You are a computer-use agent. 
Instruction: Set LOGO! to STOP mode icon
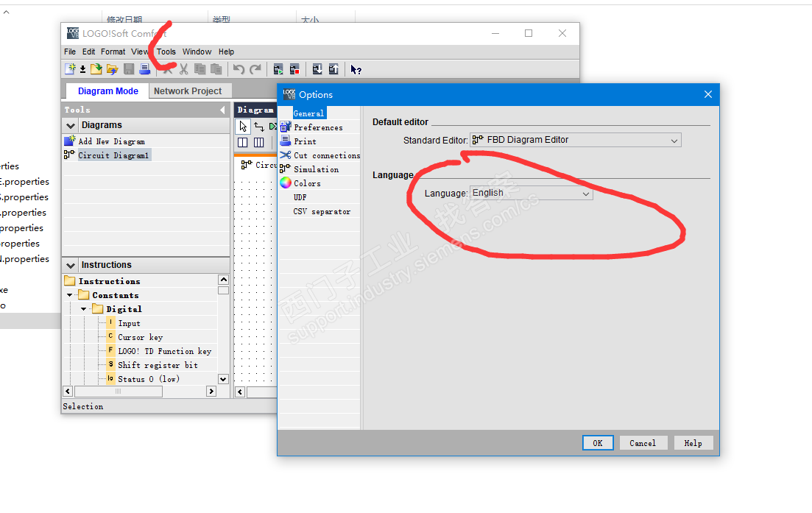(294, 69)
